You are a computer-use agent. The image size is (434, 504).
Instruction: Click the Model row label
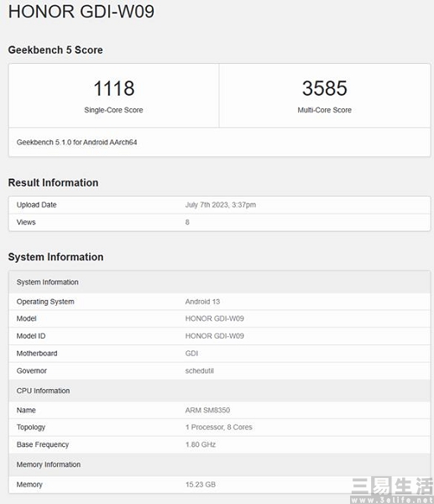[x=26, y=318]
